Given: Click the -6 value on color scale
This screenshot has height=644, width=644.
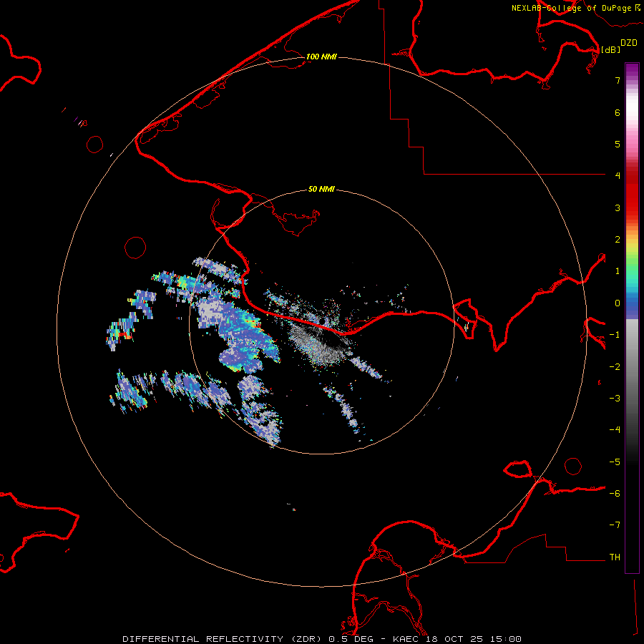Looking at the screenshot, I should (x=615, y=494).
